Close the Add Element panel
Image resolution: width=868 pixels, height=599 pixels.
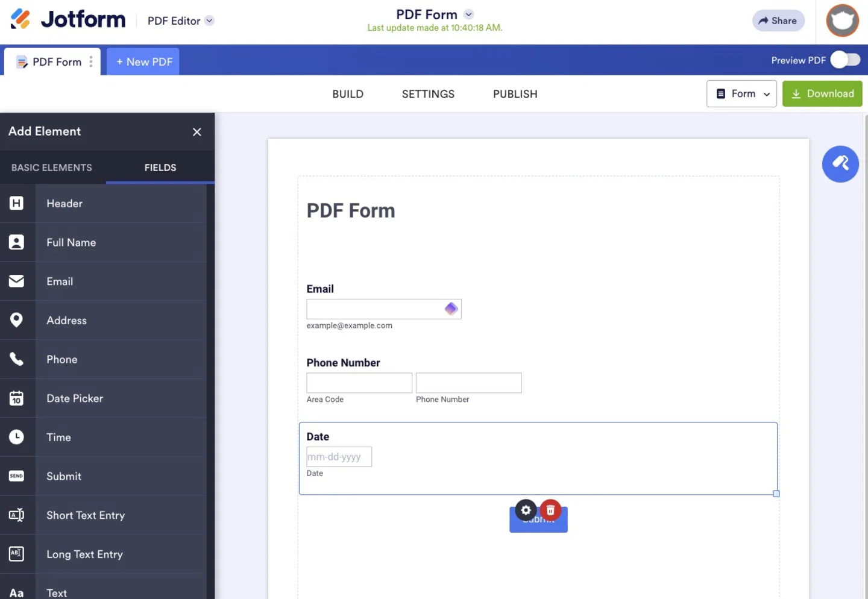pyautogui.click(x=197, y=132)
